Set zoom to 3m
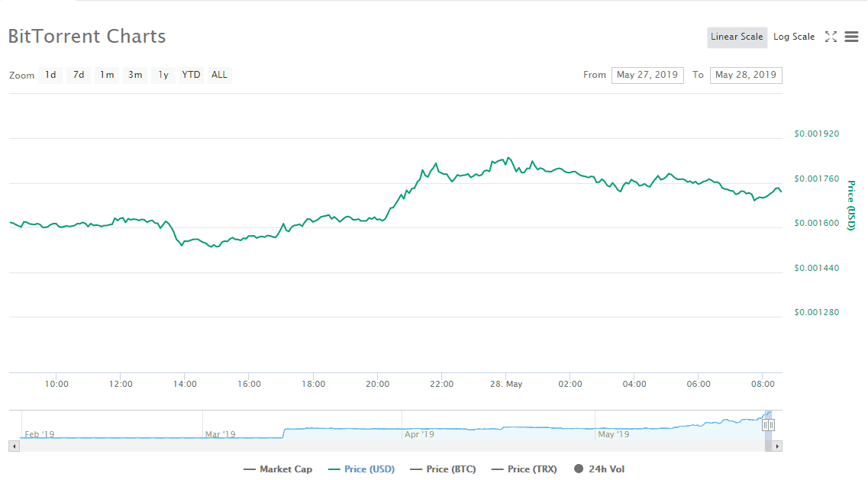868x480 pixels. point(135,75)
